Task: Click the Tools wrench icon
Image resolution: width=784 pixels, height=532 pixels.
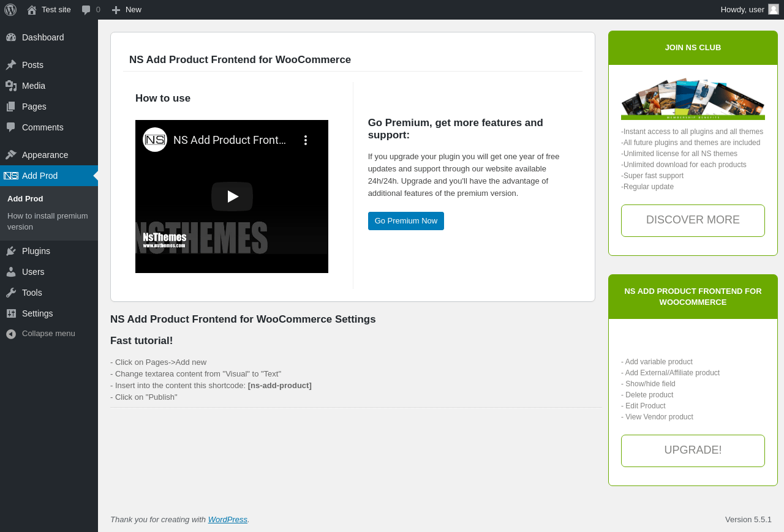Action: (11, 293)
